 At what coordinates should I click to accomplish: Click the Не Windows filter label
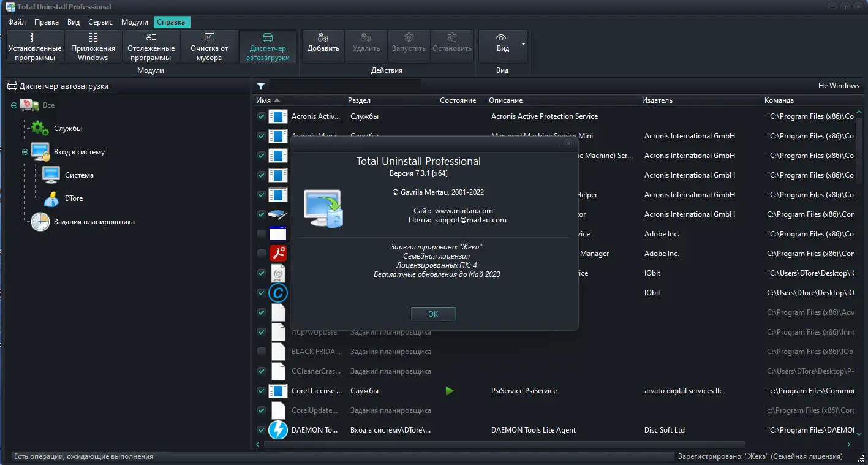[839, 86]
